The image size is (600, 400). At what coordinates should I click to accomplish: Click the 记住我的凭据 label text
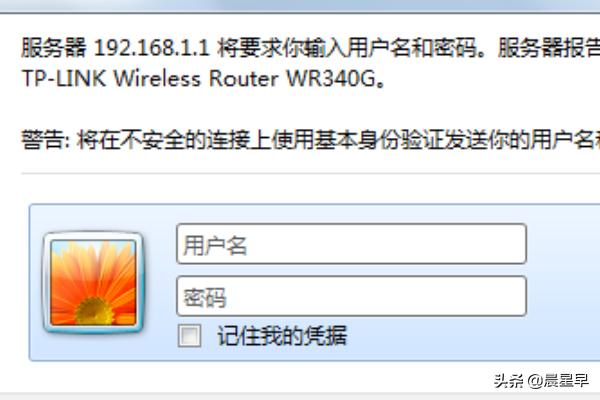click(282, 336)
